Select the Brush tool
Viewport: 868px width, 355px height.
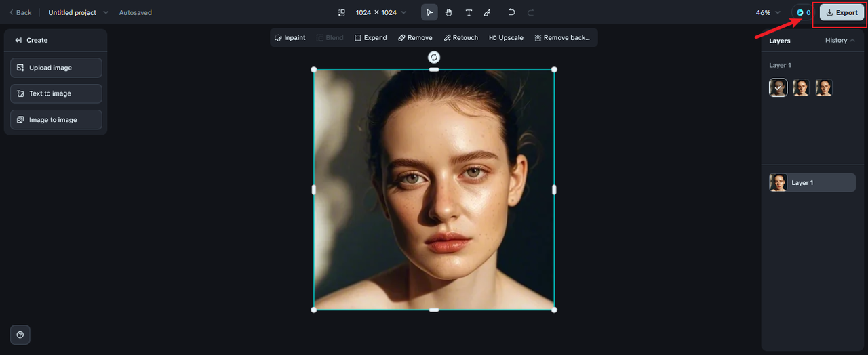[488, 13]
